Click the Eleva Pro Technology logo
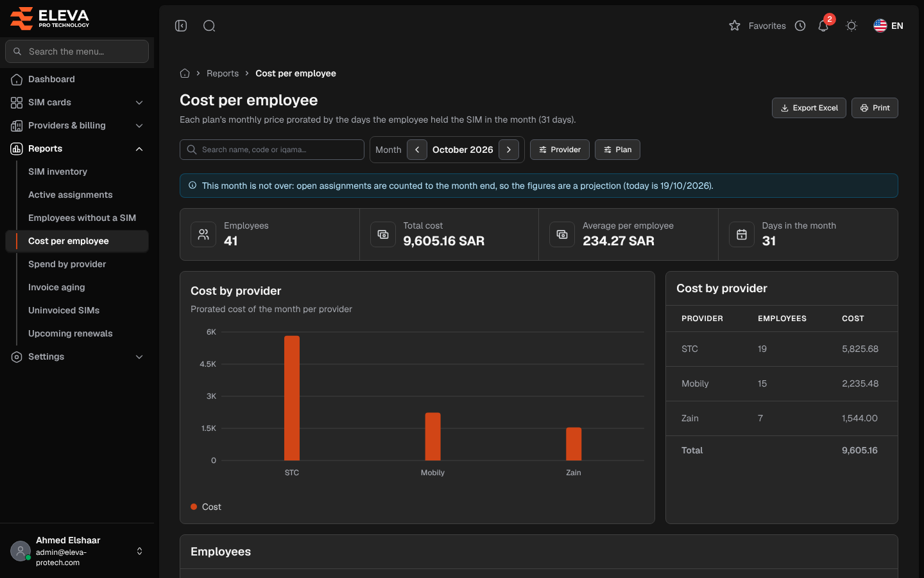924x578 pixels. pyautogui.click(x=50, y=18)
